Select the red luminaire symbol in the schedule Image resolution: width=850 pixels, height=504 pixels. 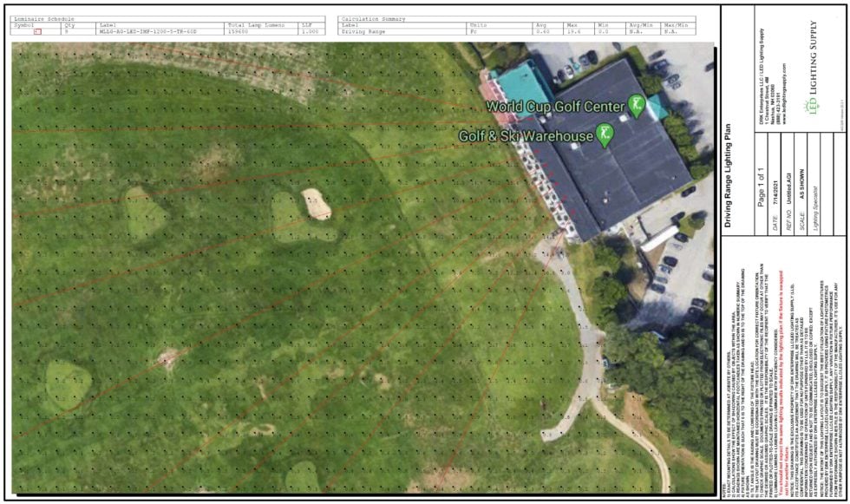pos(37,32)
